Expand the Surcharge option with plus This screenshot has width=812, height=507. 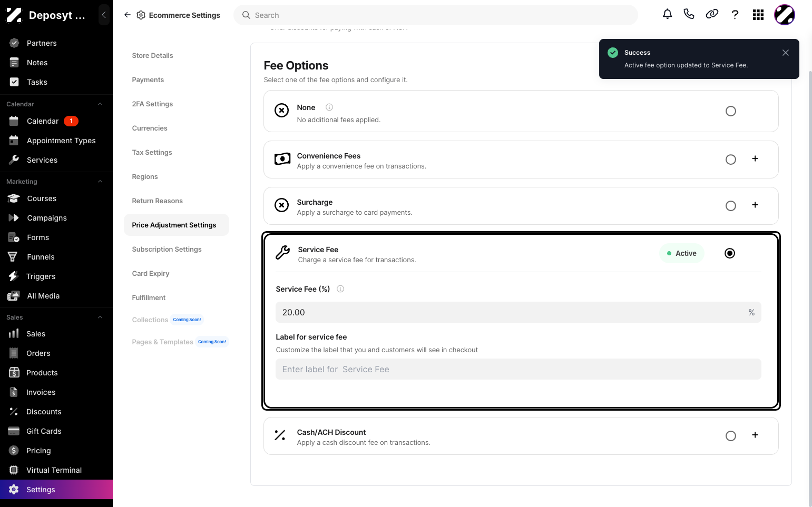[x=755, y=205]
